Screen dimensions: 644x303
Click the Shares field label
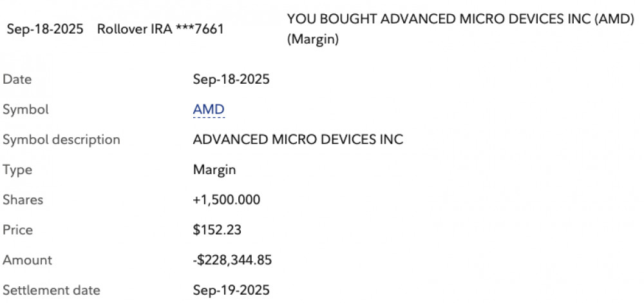point(23,200)
